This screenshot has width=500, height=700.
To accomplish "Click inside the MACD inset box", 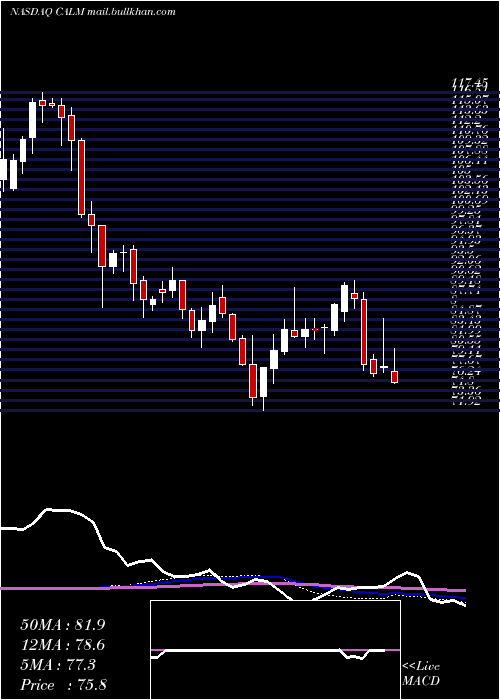I will click(275, 650).
